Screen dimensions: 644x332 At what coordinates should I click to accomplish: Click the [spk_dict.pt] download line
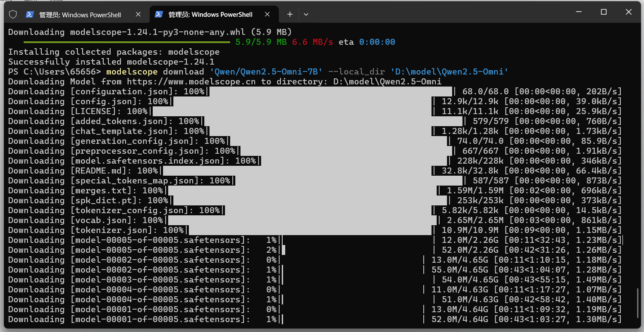[315, 200]
